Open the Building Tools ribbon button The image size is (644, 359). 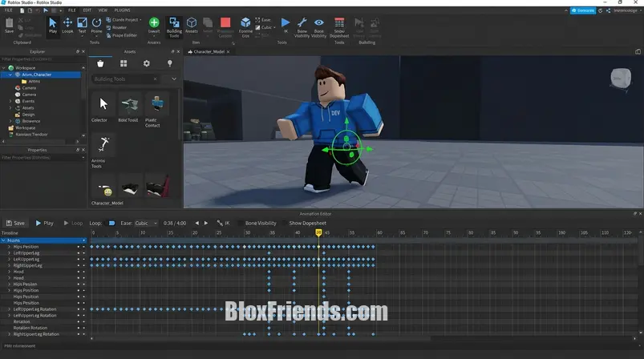173,26
